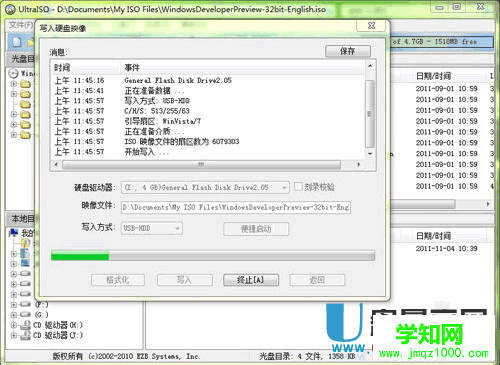Select the (G:) drive label
The height and width of the screenshot is (365, 500).
tap(41, 314)
